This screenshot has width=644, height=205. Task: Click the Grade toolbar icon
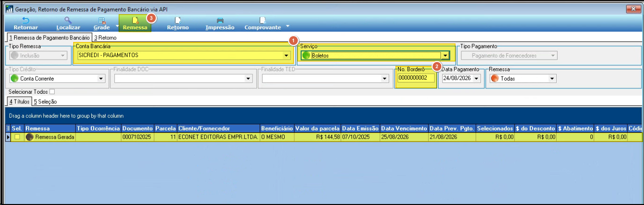(102, 23)
